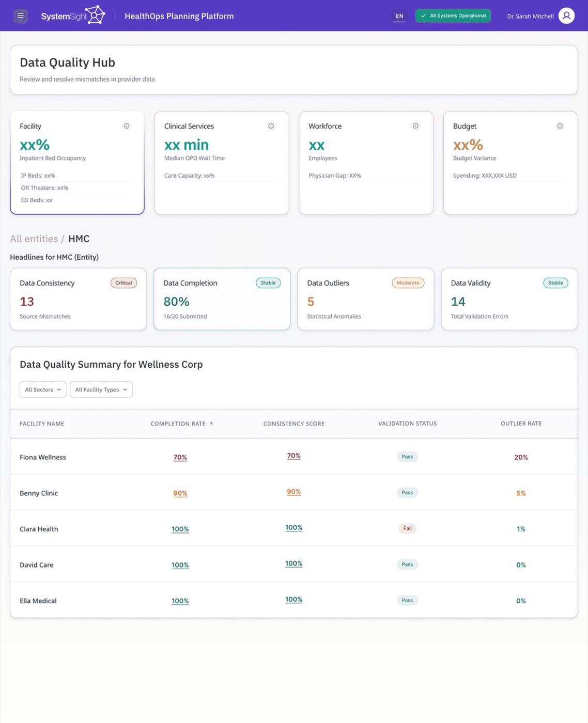The image size is (588, 723).
Task: Click the SystemSight network logo
Action: click(x=96, y=15)
